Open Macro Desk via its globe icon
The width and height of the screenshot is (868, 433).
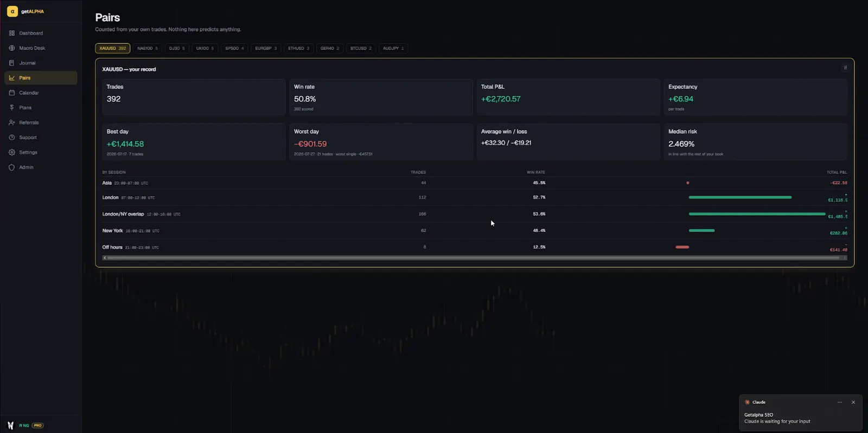pos(12,48)
